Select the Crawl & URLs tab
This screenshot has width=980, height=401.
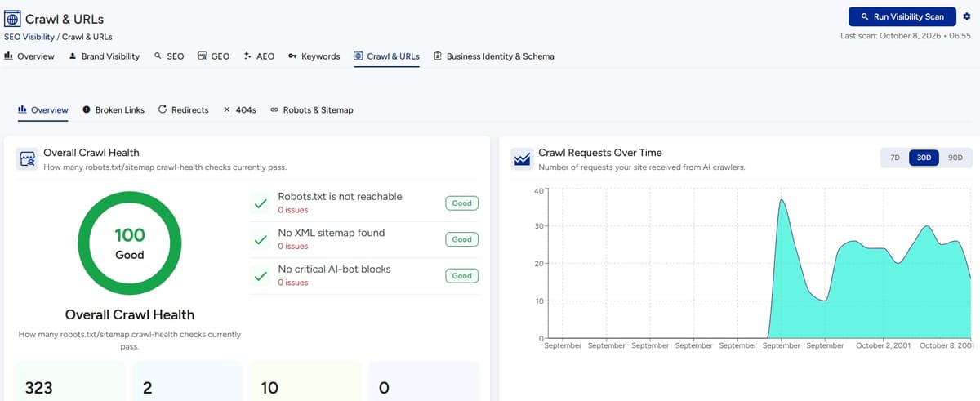(386, 56)
